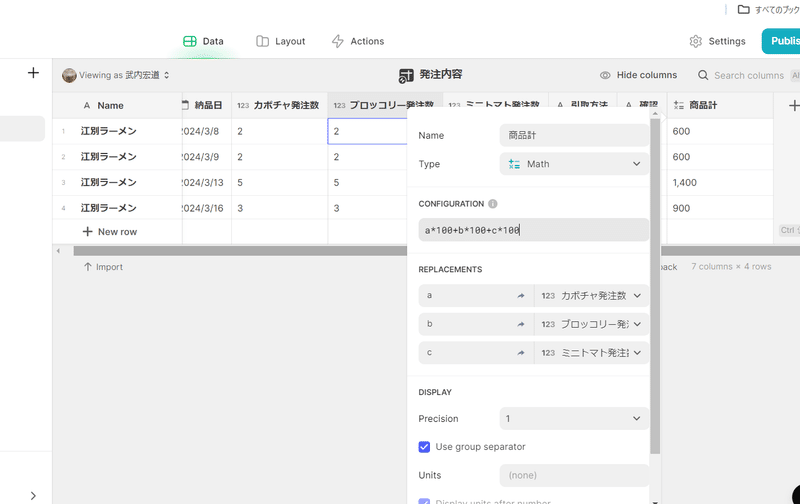This screenshot has height=504, width=800.
Task: Edit the column Name field 商品計
Action: click(x=574, y=136)
